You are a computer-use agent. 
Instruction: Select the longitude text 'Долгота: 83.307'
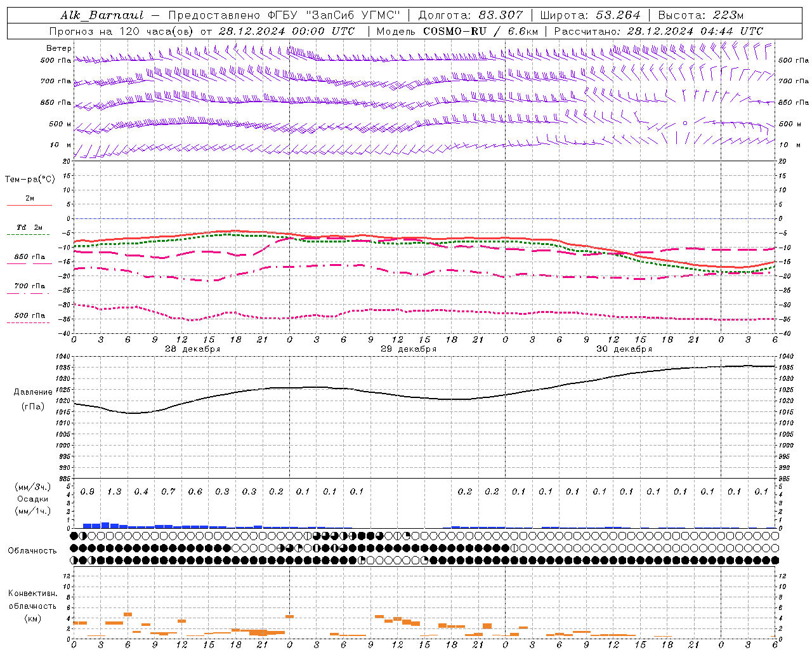tap(471, 15)
